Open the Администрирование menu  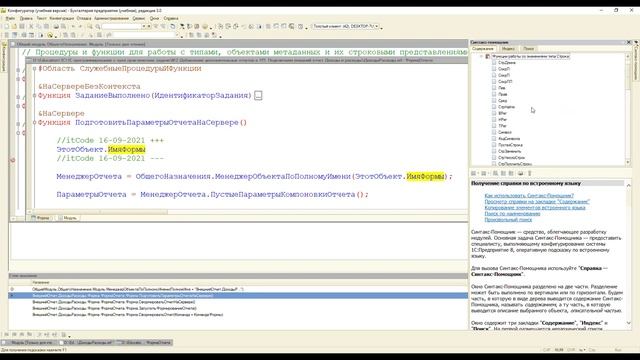(x=111, y=18)
